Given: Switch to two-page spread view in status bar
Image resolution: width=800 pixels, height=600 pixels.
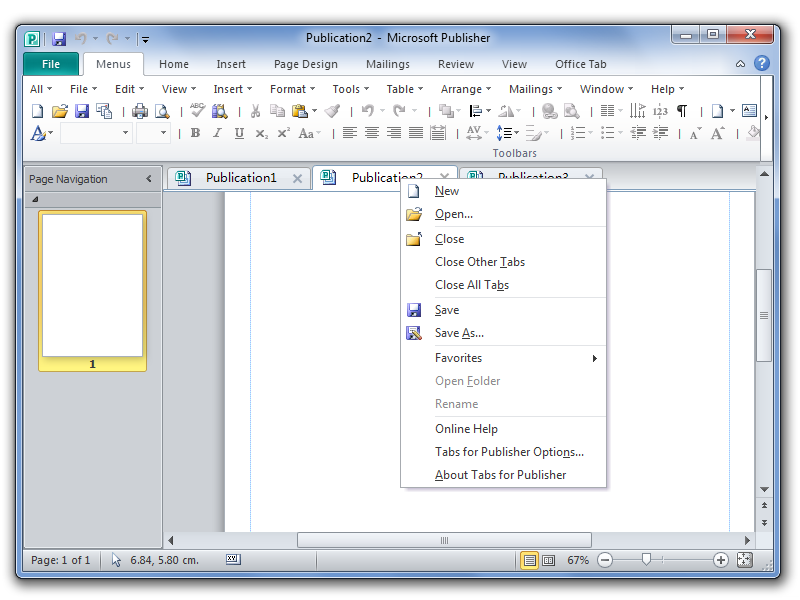Looking at the screenshot, I should (x=548, y=560).
